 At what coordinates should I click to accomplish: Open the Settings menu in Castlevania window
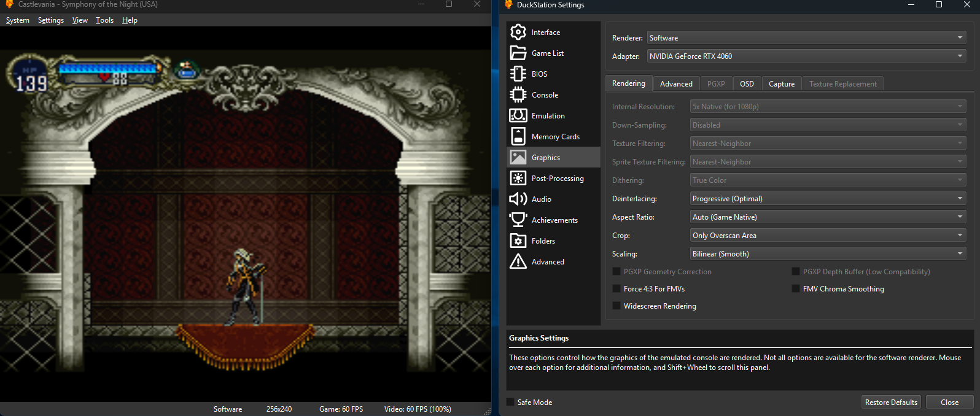coord(51,20)
